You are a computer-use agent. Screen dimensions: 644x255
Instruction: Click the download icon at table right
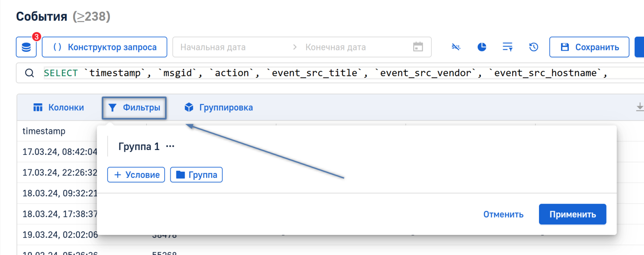[x=639, y=107]
